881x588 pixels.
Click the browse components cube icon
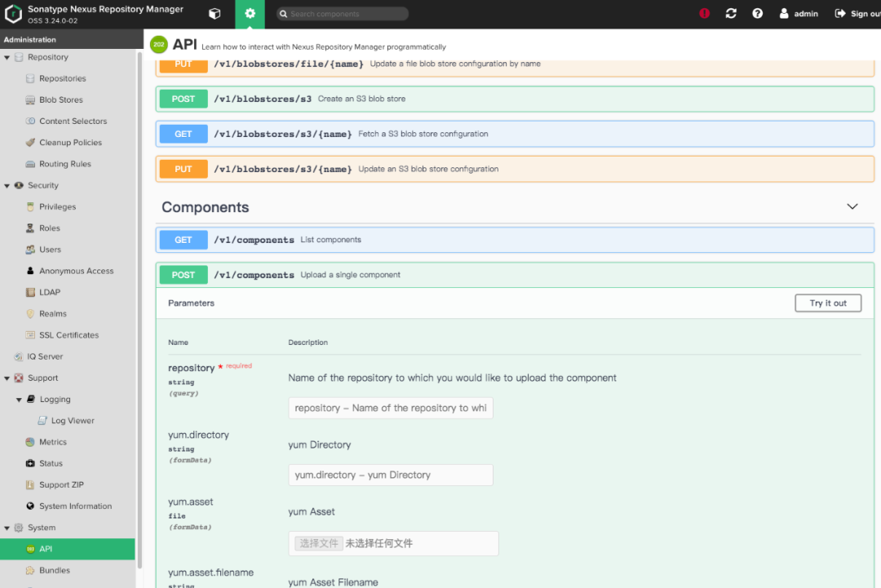[x=215, y=14]
